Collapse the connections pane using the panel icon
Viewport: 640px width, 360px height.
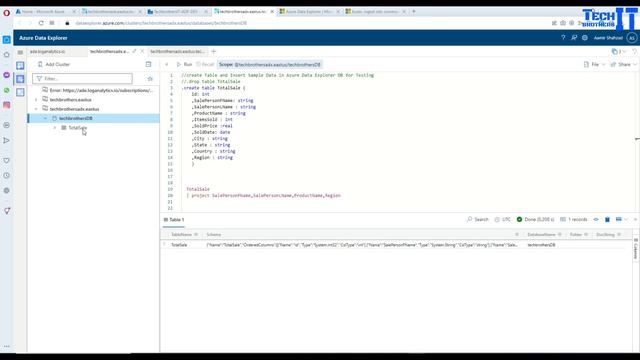[148, 64]
